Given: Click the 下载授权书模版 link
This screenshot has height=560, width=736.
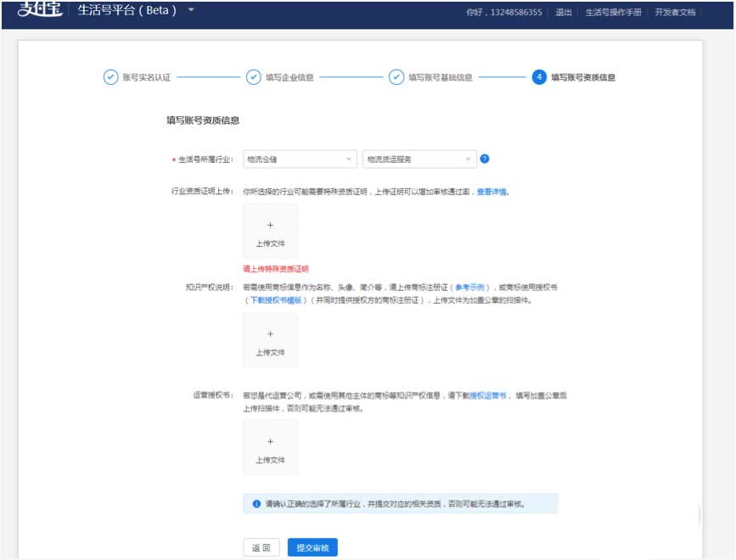Looking at the screenshot, I should click(274, 300).
